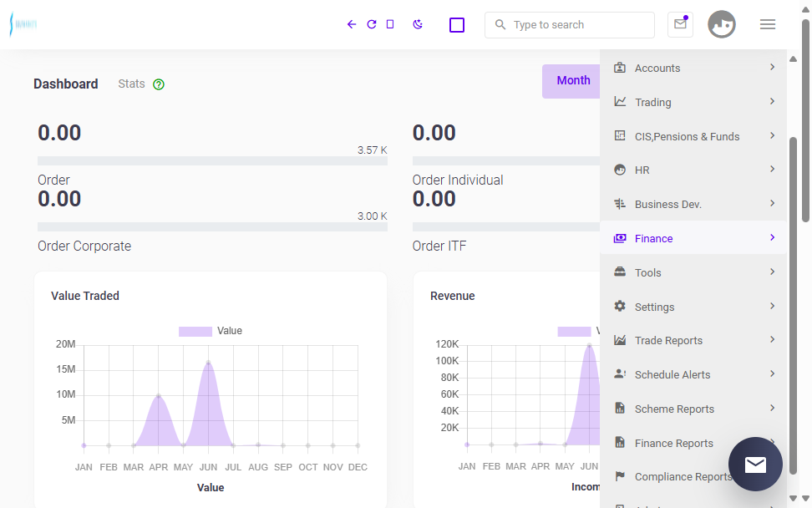Image resolution: width=812 pixels, height=508 pixels.
Task: Click the JUN peak in Revenue chart
Action: pos(589,345)
